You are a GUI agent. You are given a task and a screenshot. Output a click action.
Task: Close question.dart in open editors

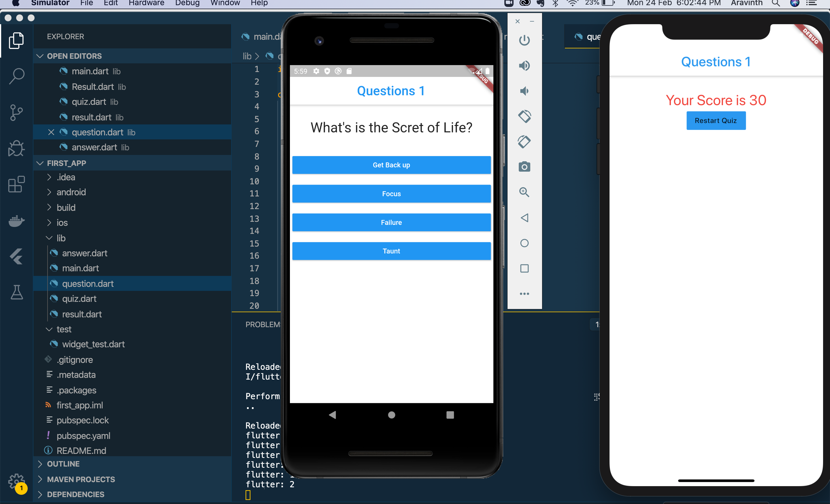click(51, 132)
